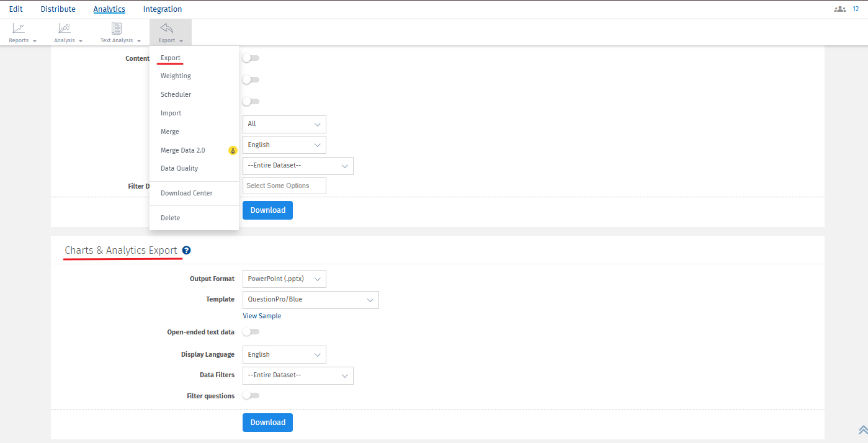Download the Charts & Analytics export

coord(267,423)
